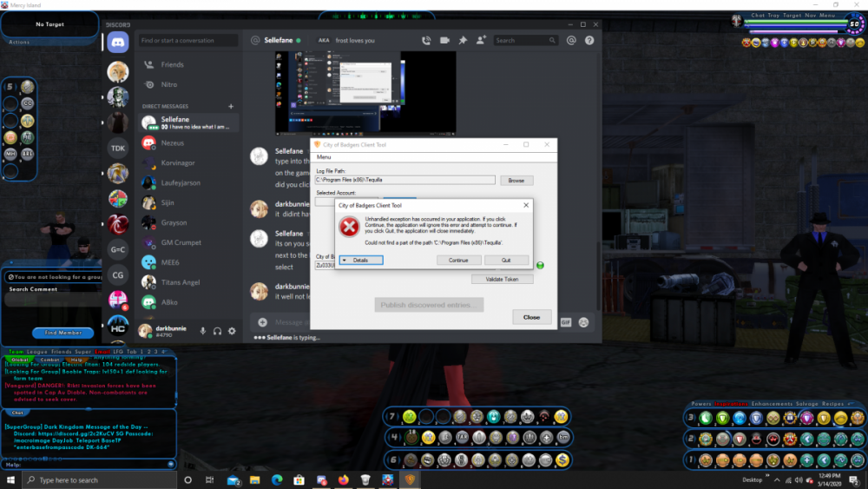Open Nezeus direct message

(x=188, y=143)
